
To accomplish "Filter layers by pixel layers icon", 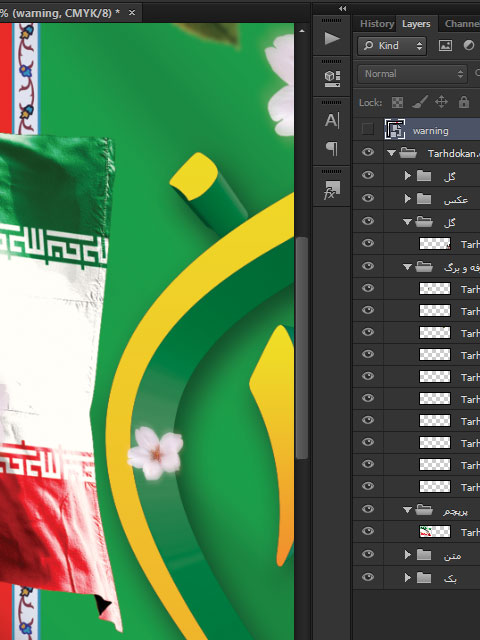I will (445, 46).
